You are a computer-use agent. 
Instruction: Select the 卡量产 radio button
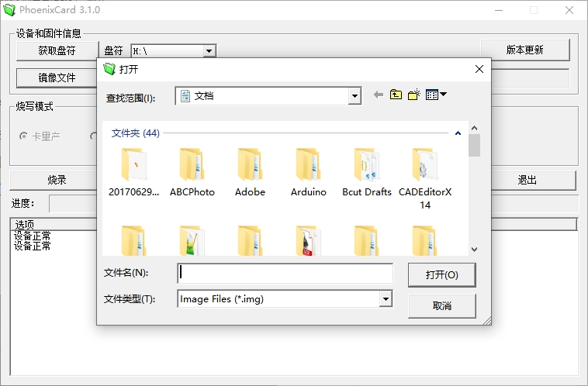pyautogui.click(x=23, y=136)
